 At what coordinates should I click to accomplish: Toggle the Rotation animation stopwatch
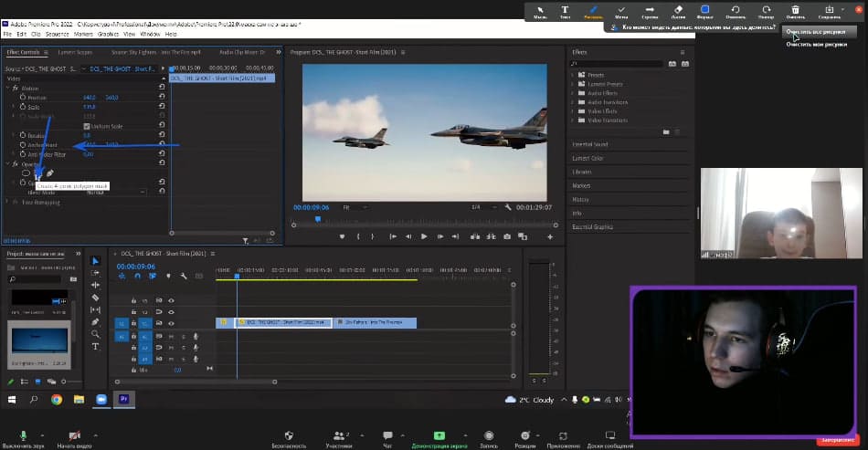23,135
